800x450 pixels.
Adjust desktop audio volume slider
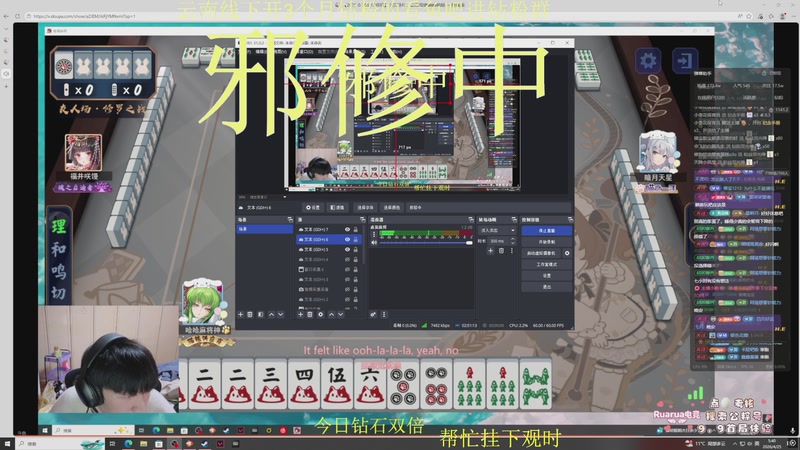[x=424, y=243]
